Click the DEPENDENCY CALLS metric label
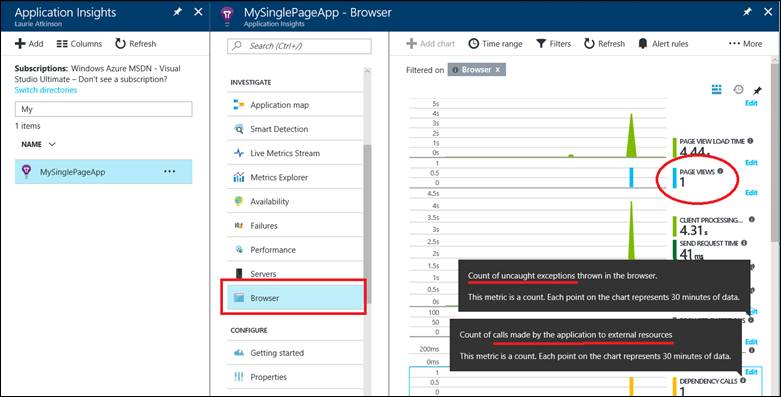781x397 pixels. [708, 382]
